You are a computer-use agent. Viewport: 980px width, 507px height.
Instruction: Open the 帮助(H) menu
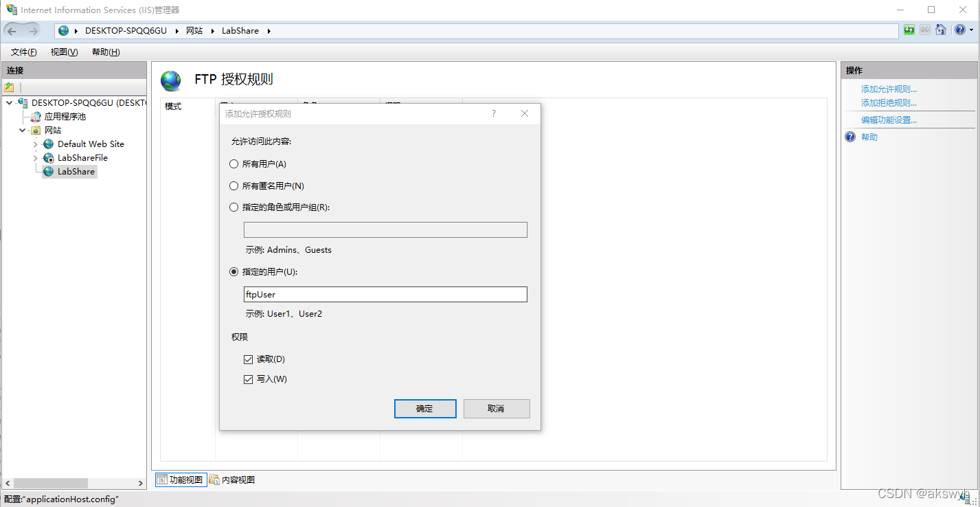[x=106, y=52]
